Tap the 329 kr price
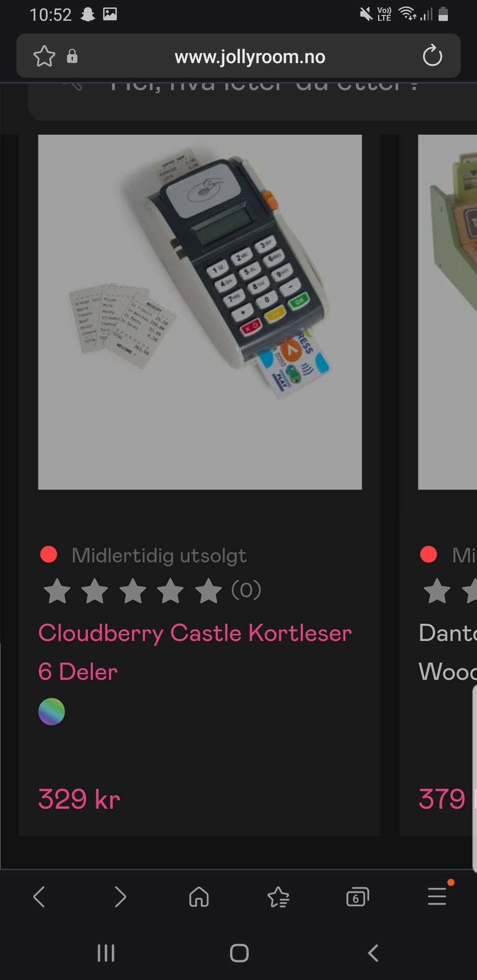This screenshot has width=477, height=980. (79, 799)
